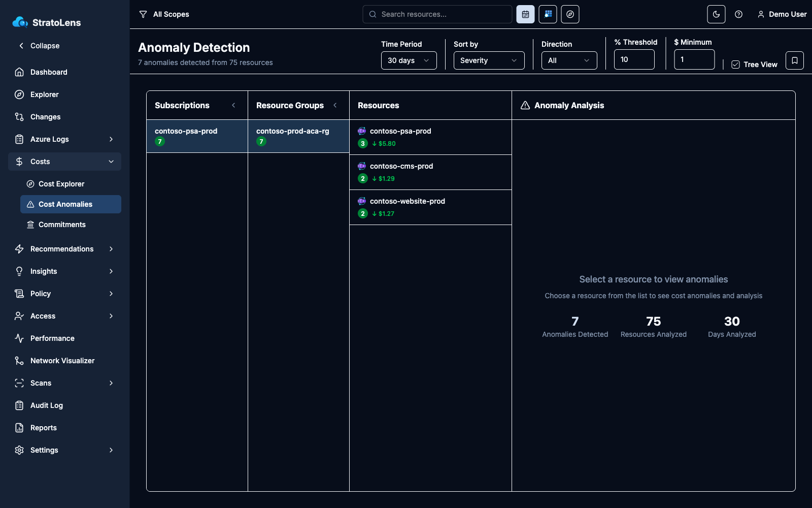The height and width of the screenshot is (508, 812).
Task: Select the contoso-prod-aca-rg resource group
Action: pos(298,136)
